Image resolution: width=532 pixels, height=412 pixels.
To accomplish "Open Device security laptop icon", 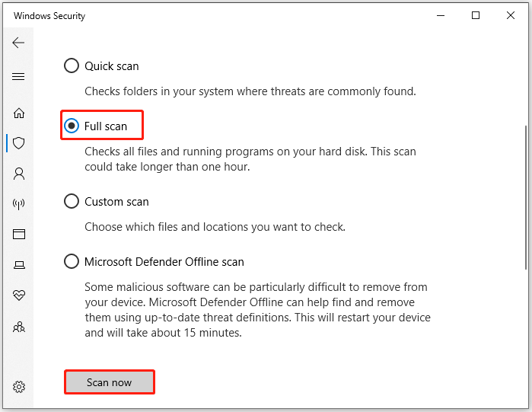I will [x=19, y=265].
